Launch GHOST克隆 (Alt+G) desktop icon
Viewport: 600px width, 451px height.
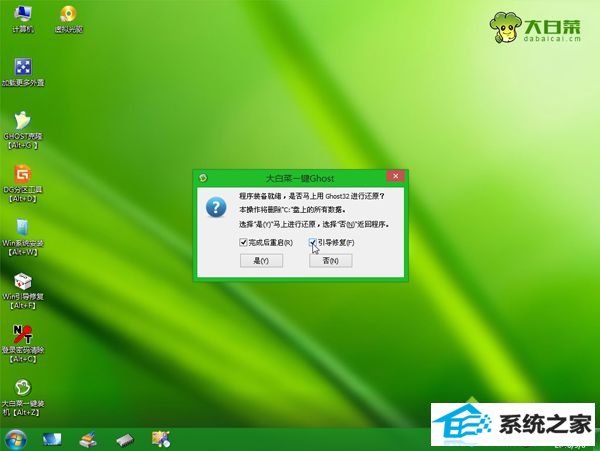(x=23, y=130)
